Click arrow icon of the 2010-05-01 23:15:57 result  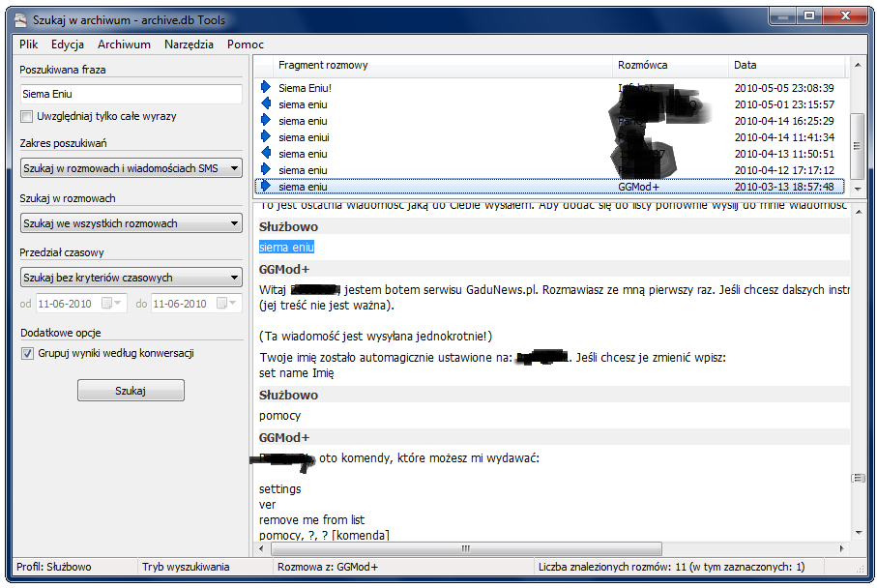click(266, 104)
